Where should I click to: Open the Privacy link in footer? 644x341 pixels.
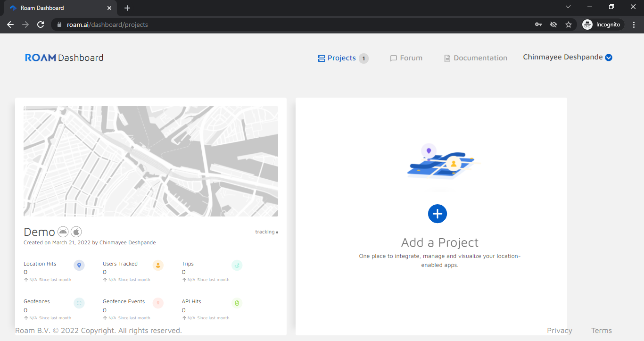click(x=560, y=331)
